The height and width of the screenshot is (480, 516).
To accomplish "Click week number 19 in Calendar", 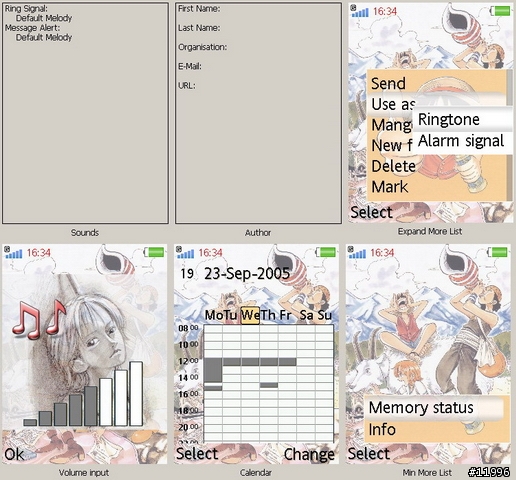I will click(187, 274).
